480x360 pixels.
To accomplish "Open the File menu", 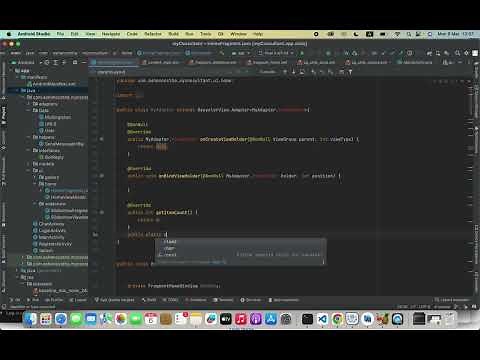I will [60, 34].
